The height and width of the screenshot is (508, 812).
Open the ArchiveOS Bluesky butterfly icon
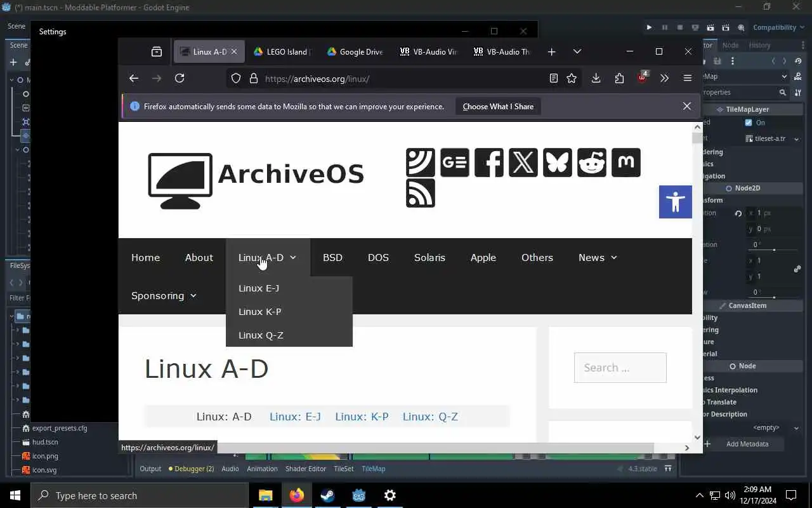[x=558, y=163]
